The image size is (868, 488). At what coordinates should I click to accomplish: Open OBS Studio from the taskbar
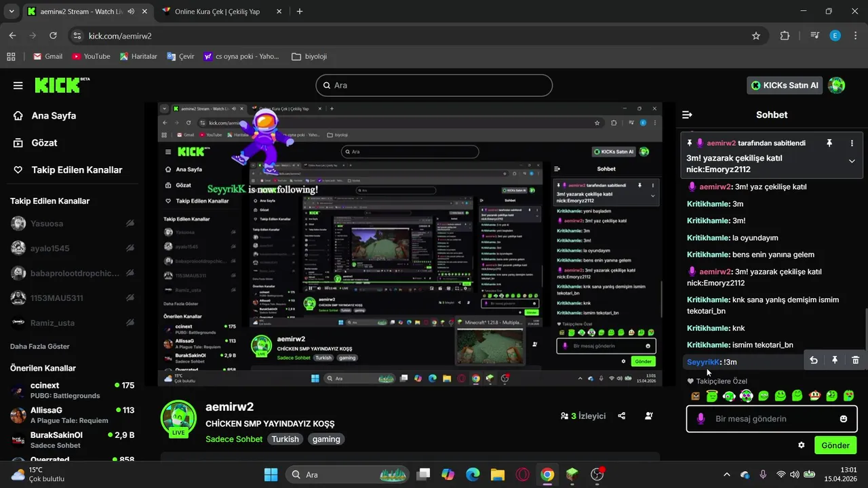click(x=597, y=474)
